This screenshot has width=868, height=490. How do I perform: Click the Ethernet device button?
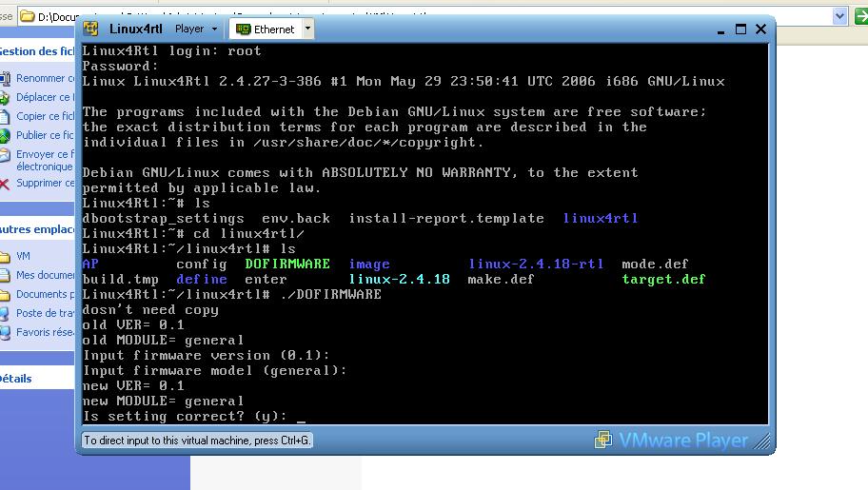click(x=266, y=29)
